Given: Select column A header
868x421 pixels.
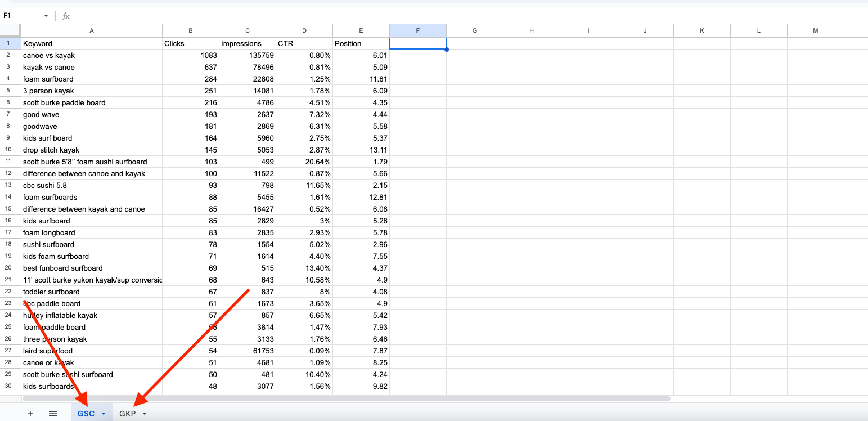Looking at the screenshot, I should click(92, 30).
